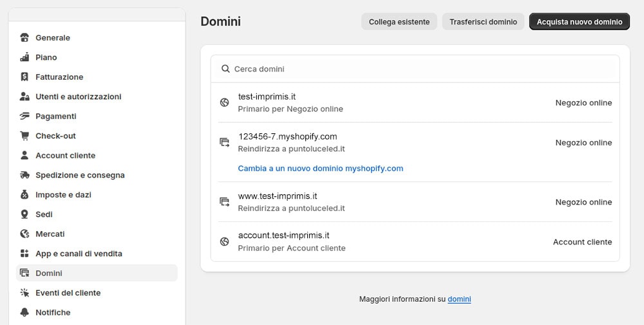Click the Domini sidebar icon
Viewport: 644px width, 325px height.
pos(24,274)
